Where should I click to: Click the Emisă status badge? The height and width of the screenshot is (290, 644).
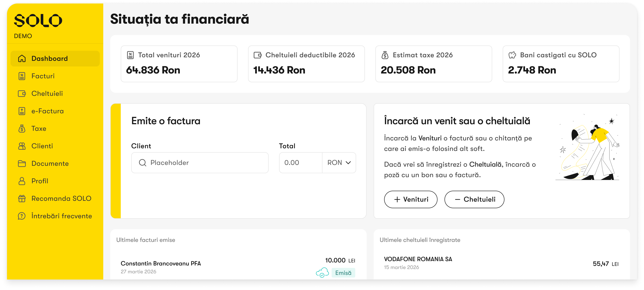click(343, 273)
